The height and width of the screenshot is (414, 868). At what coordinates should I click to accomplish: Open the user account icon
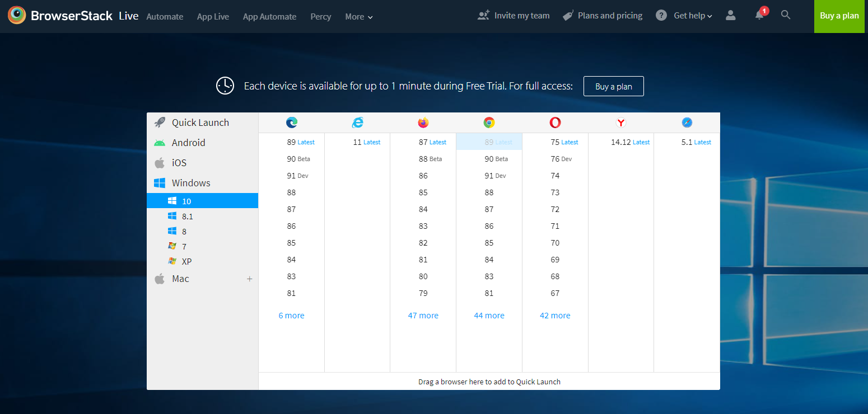[730, 16]
